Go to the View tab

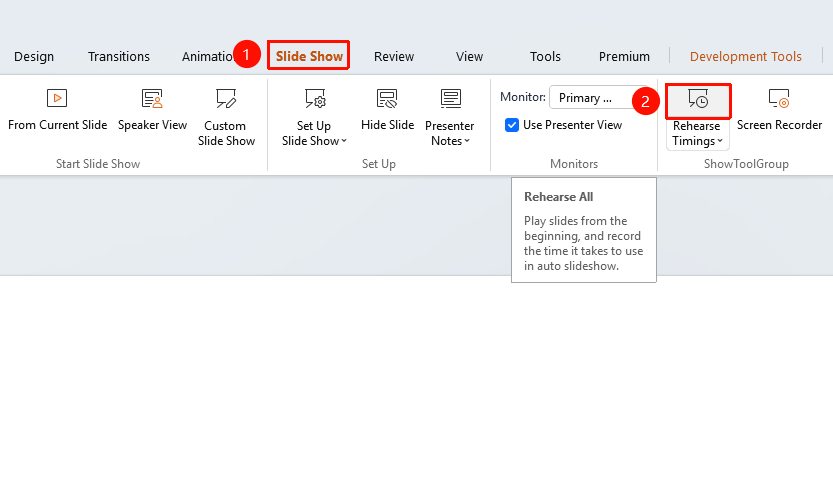469,56
